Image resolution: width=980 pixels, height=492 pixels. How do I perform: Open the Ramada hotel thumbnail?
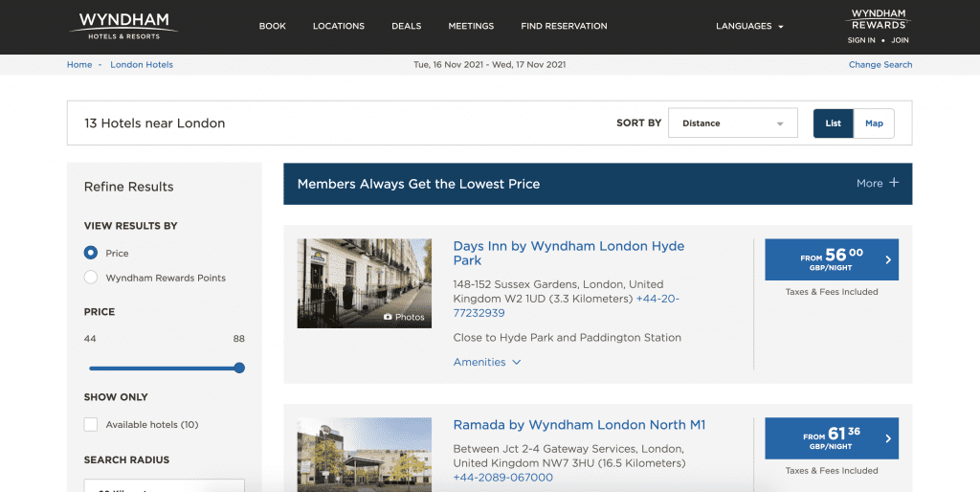point(365,455)
